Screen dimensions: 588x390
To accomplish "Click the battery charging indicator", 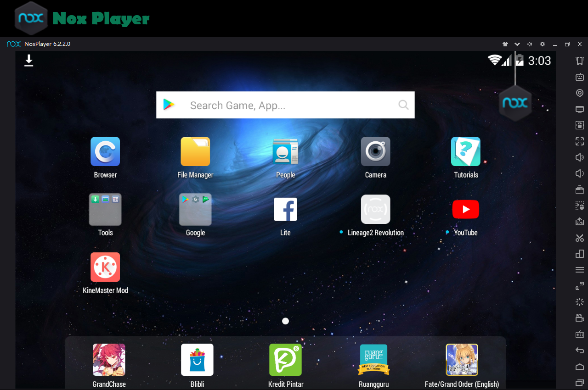I will (x=519, y=60).
